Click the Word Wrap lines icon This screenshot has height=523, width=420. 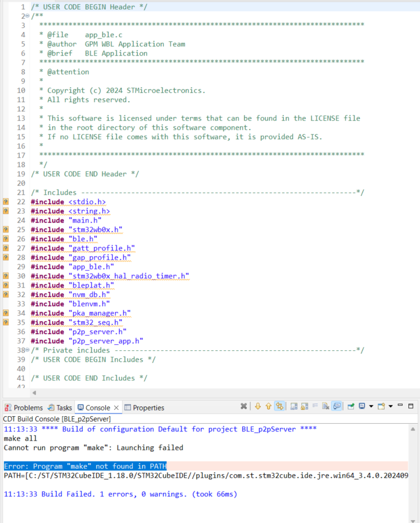click(315, 406)
